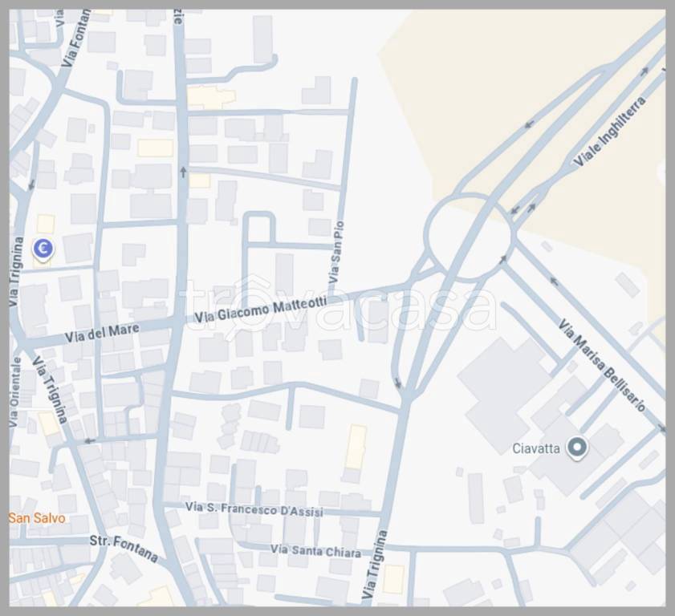The image size is (675, 616).
Task: Click Via Trignina label near bank marker
Action: tap(15, 272)
